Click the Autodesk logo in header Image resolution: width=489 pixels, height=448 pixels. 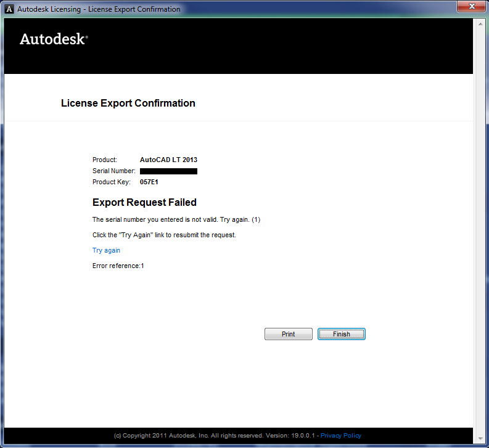tap(54, 39)
